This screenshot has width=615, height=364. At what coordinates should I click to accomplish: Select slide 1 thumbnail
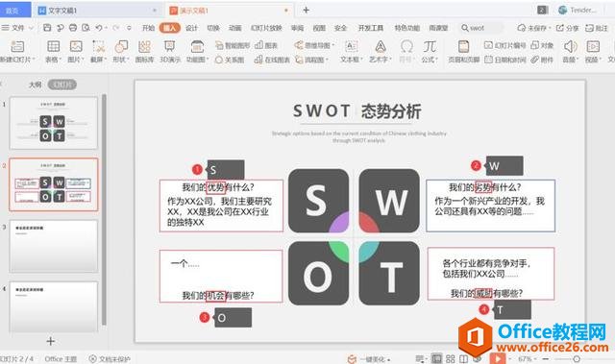(54, 123)
